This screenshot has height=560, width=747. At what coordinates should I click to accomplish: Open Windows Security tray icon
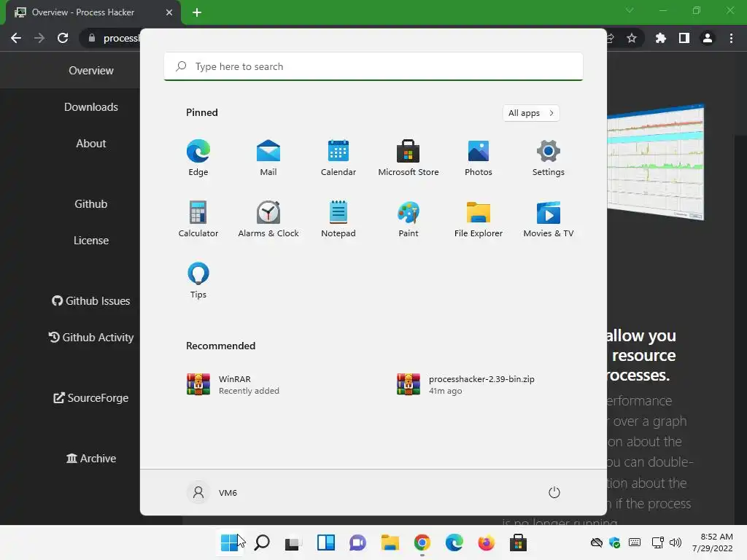coord(614,542)
